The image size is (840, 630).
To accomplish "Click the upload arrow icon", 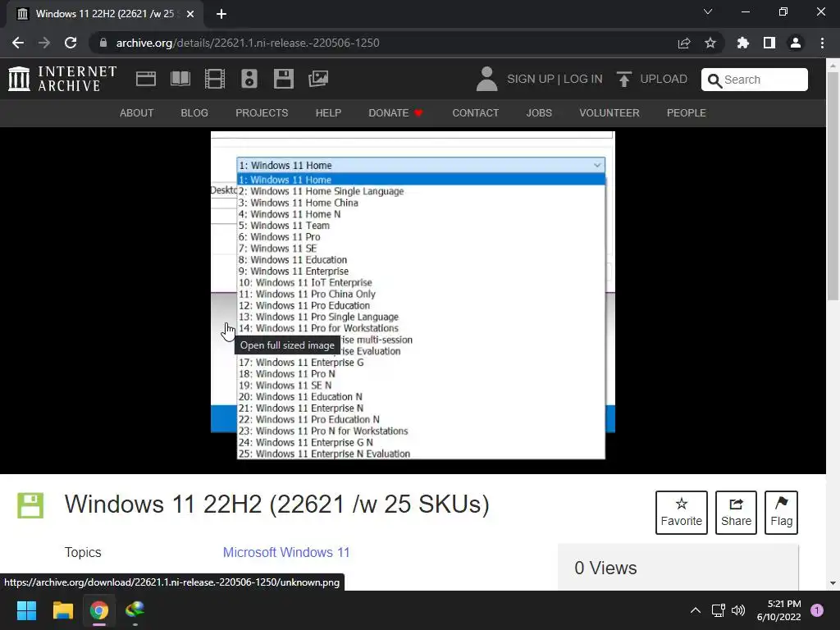I will point(623,79).
